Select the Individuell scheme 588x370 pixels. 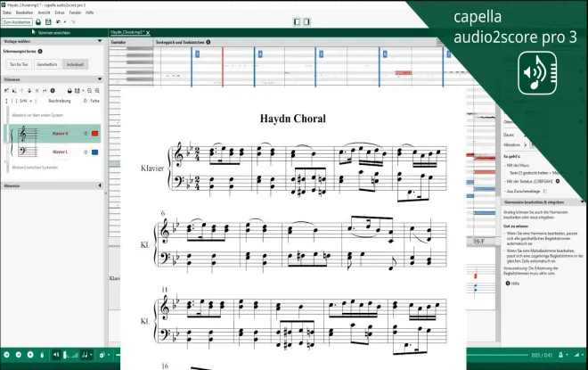click(x=75, y=64)
